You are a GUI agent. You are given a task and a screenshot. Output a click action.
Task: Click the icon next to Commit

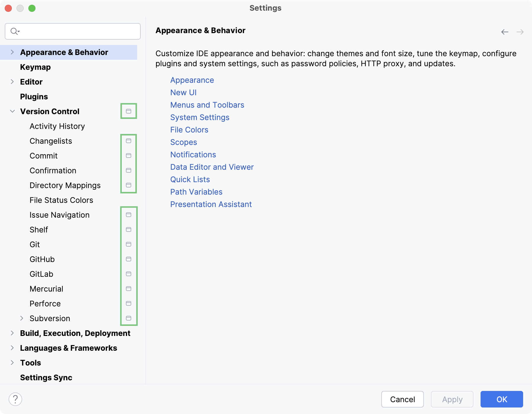[x=129, y=156]
